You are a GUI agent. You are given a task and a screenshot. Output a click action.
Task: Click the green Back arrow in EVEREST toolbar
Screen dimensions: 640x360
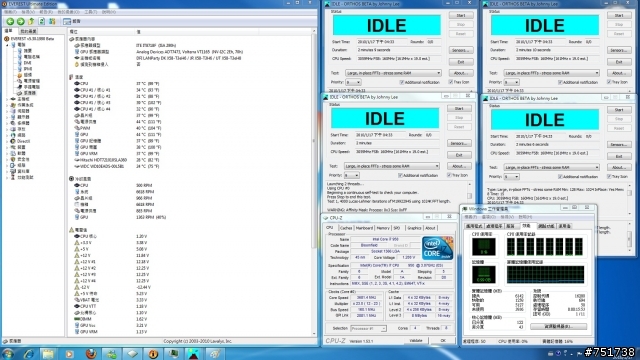(x=10, y=21)
